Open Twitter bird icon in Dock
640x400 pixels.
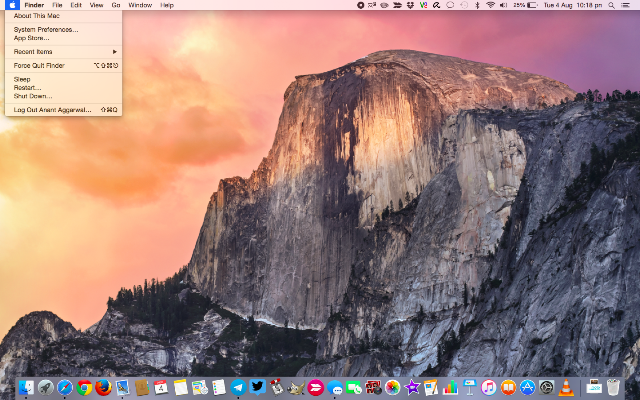point(258,387)
